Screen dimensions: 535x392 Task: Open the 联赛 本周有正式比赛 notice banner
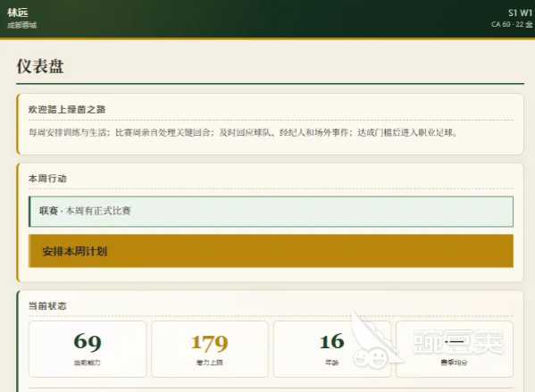tap(271, 212)
